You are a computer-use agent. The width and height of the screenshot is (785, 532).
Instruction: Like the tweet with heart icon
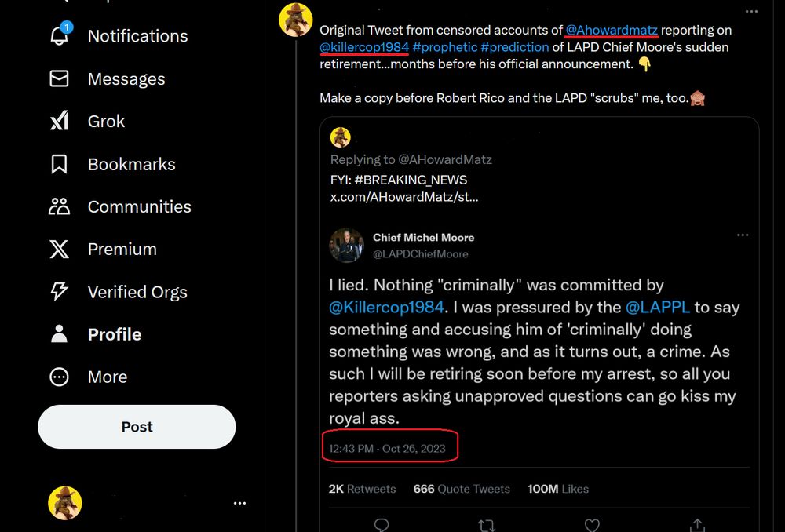593,524
